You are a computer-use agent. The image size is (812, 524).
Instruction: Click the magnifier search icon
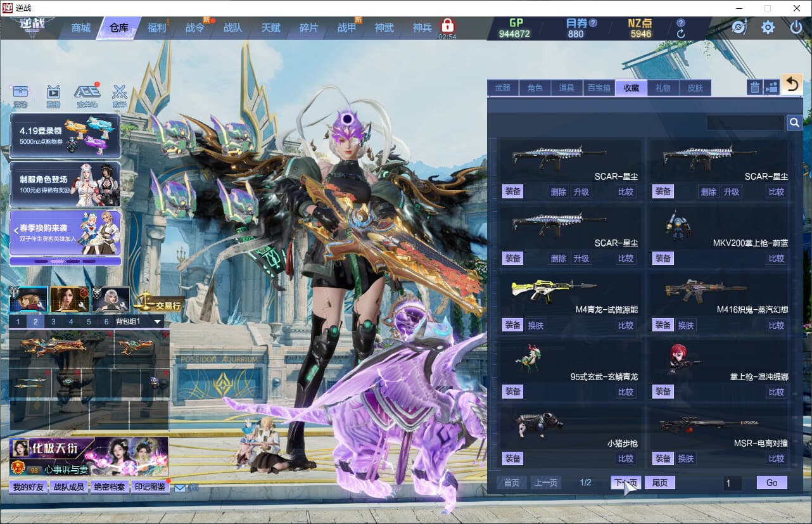tap(794, 122)
